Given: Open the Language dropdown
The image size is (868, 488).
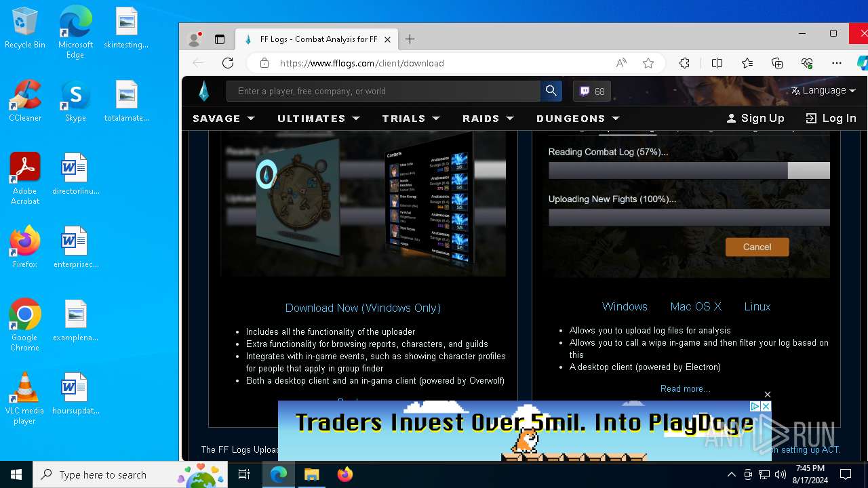Looking at the screenshot, I should pos(823,90).
